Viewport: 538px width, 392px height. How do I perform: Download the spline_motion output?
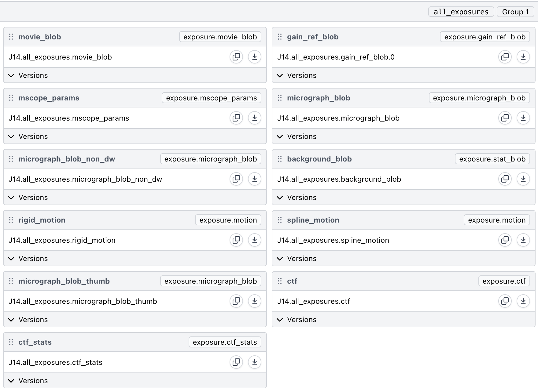(x=523, y=240)
